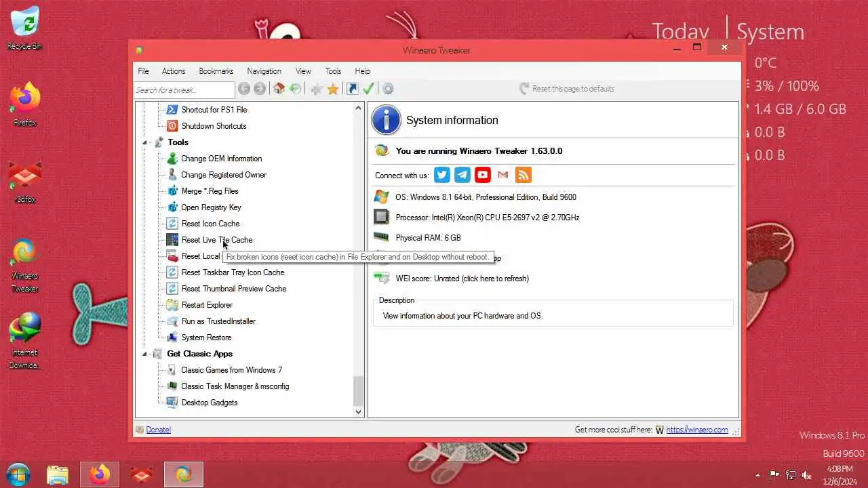Open File Explorer from the taskbar
The width and height of the screenshot is (868, 488).
pyautogui.click(x=58, y=474)
